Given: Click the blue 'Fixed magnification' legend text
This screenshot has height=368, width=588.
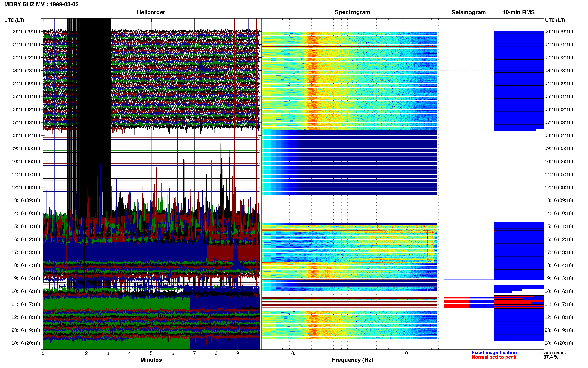Looking at the screenshot, I should click(x=494, y=353).
